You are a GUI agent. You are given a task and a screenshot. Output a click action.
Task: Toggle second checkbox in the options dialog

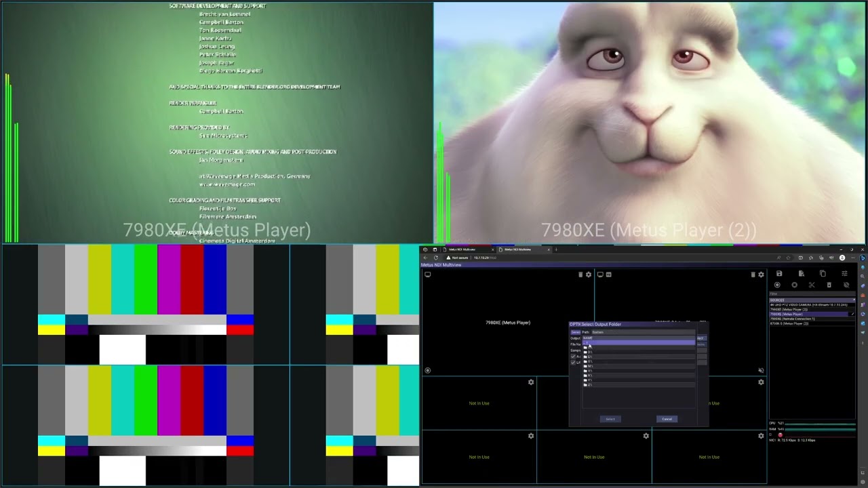click(x=573, y=363)
